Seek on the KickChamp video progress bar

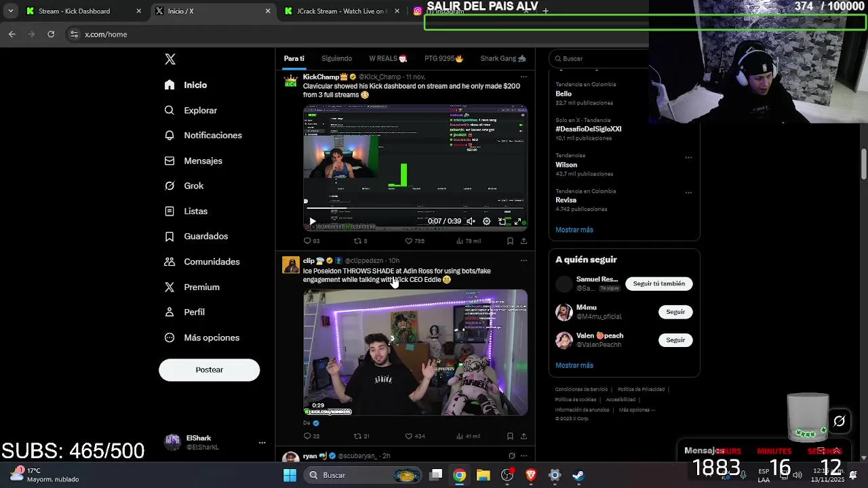point(415,209)
